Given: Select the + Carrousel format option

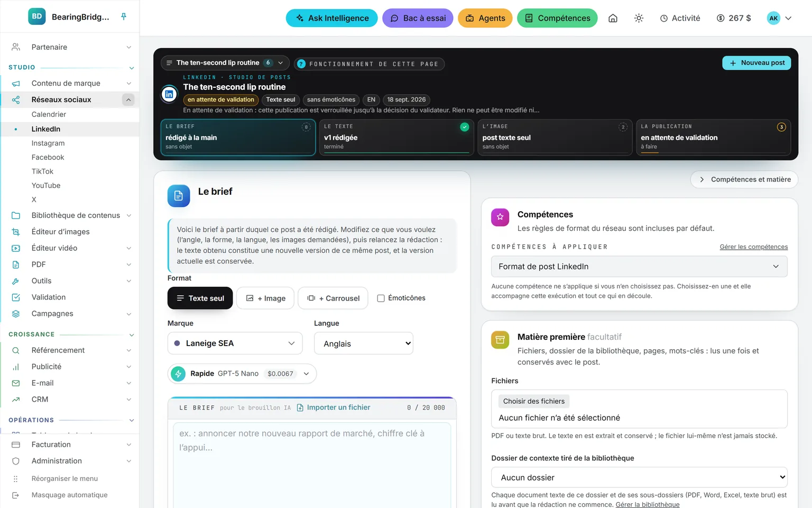Looking at the screenshot, I should click(x=334, y=298).
